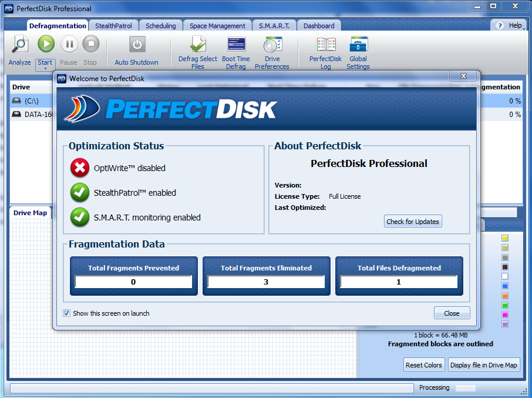Click the white legend color swatch
532x398 pixels.
coord(505,276)
